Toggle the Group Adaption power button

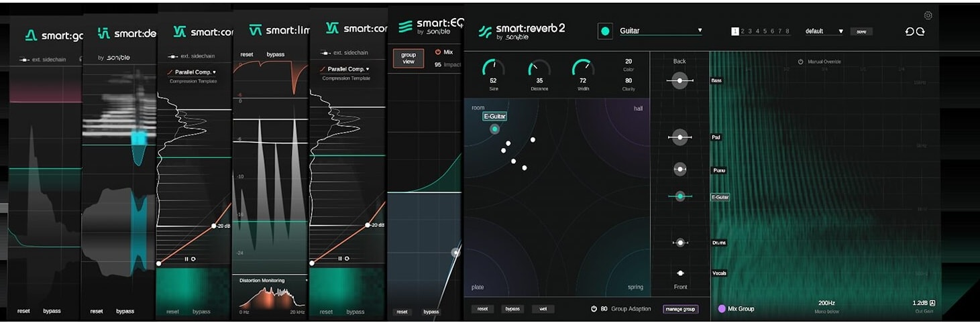click(594, 309)
